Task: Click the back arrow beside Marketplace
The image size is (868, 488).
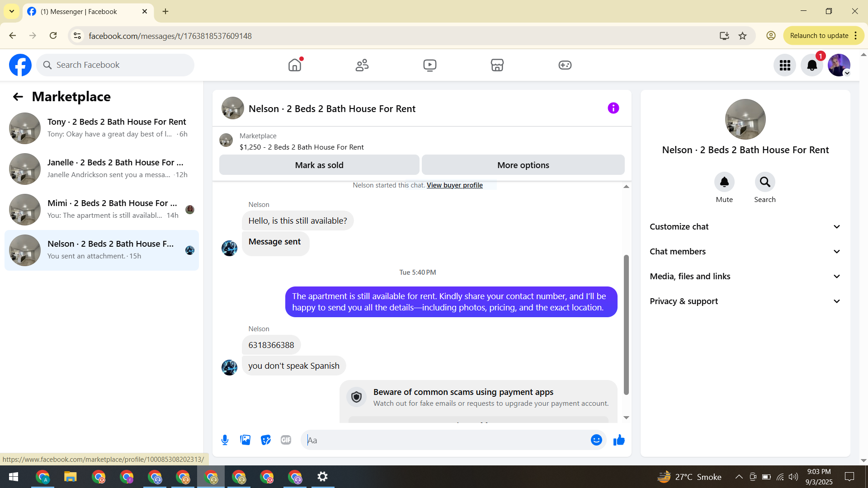Action: [18, 97]
